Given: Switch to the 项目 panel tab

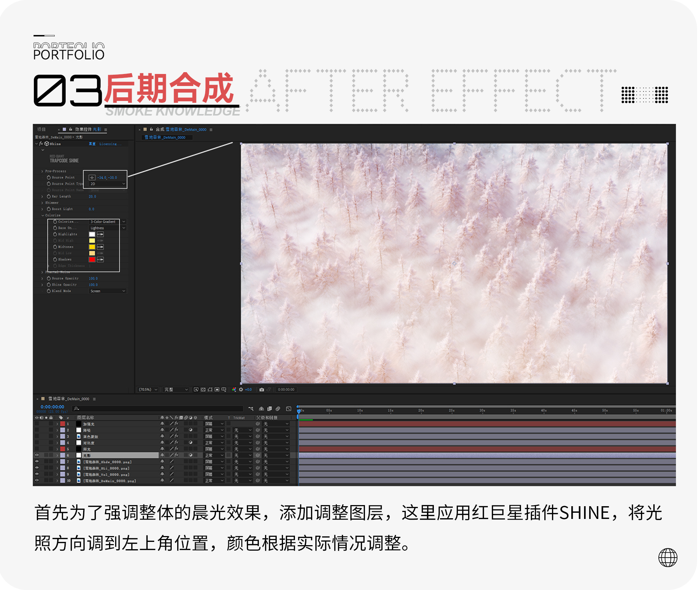Looking at the screenshot, I should [x=41, y=129].
